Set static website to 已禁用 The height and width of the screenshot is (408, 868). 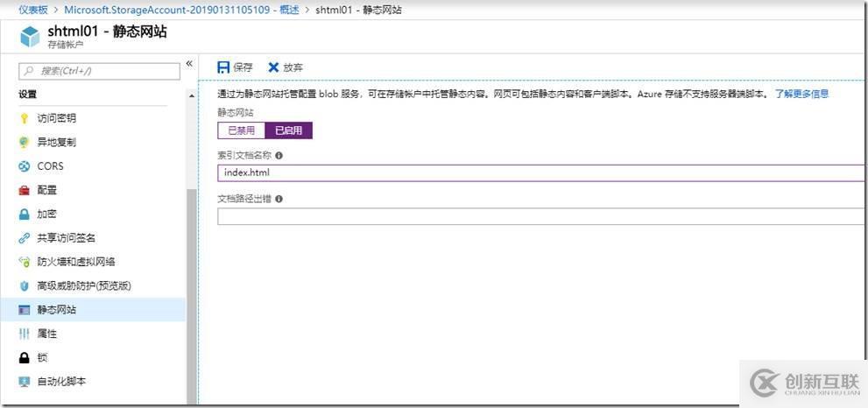coord(242,130)
